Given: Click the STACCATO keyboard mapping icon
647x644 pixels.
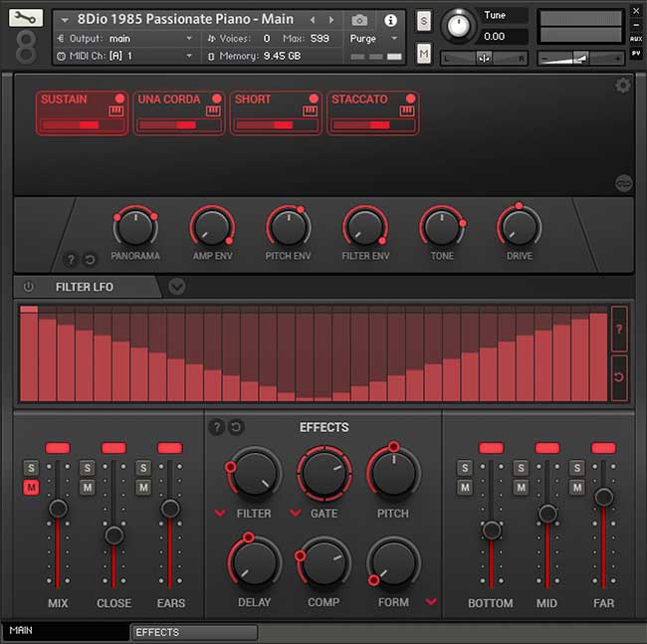Looking at the screenshot, I should 407,110.
